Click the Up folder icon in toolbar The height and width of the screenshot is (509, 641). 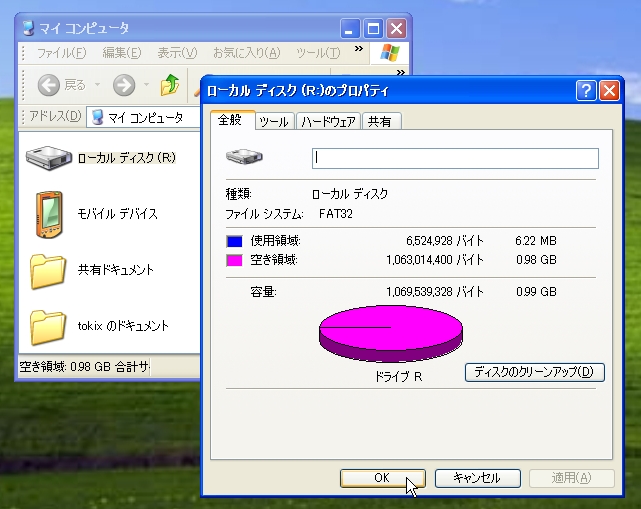tap(170, 85)
